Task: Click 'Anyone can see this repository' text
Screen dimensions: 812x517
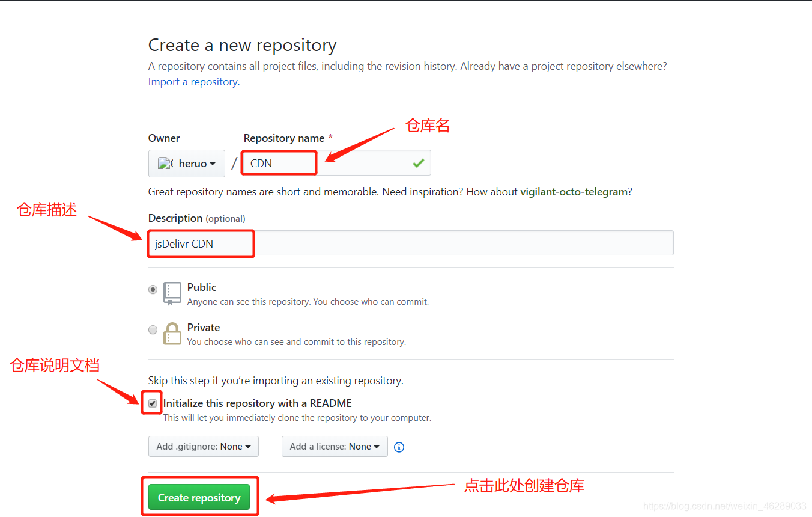Action: [308, 302]
